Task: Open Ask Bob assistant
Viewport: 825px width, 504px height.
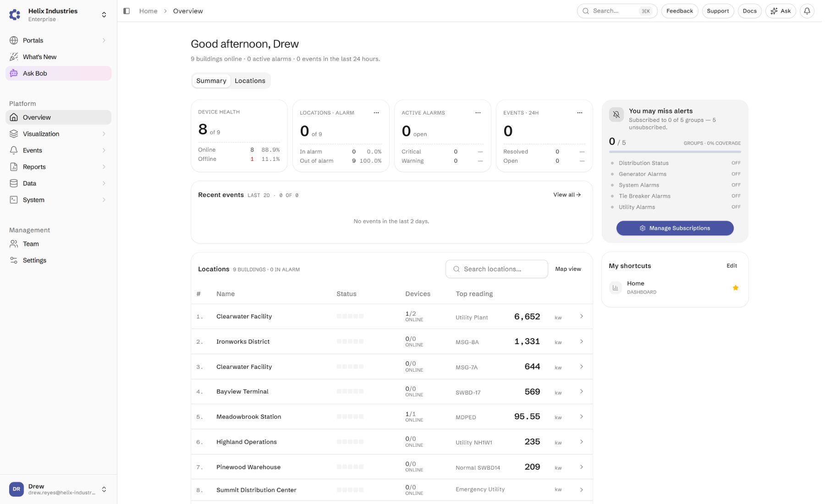Action: pyautogui.click(x=58, y=73)
